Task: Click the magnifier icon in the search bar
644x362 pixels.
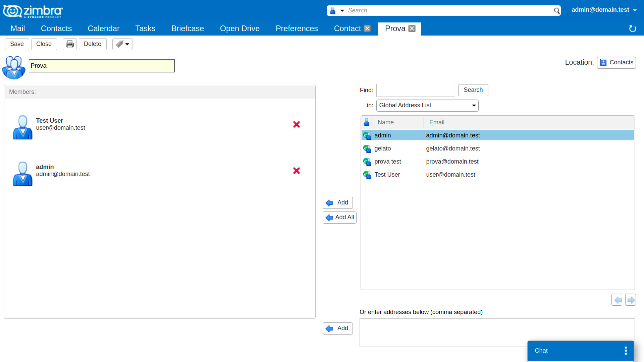Action: (556, 10)
